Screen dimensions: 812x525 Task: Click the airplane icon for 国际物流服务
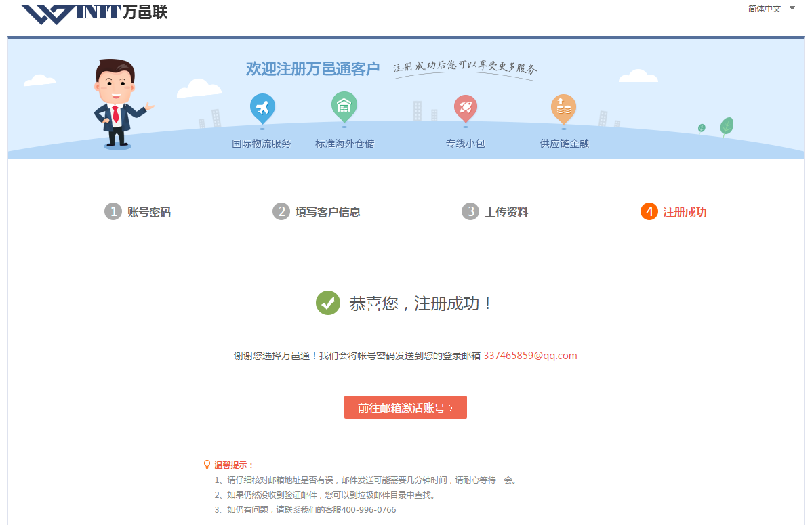262,109
